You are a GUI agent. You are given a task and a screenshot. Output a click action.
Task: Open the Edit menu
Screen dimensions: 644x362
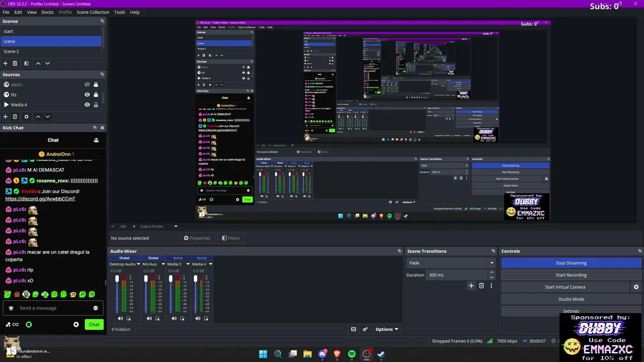18,12
